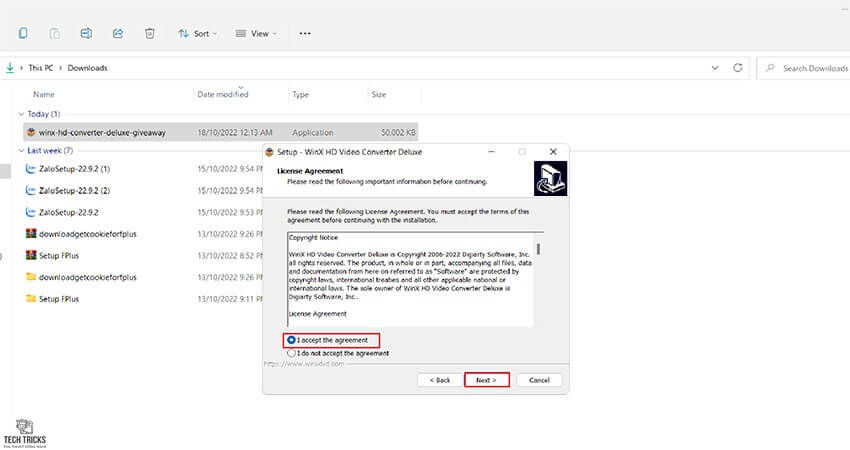This screenshot has width=850, height=450.
Task: Minimize the setup dialog window
Action: click(491, 152)
